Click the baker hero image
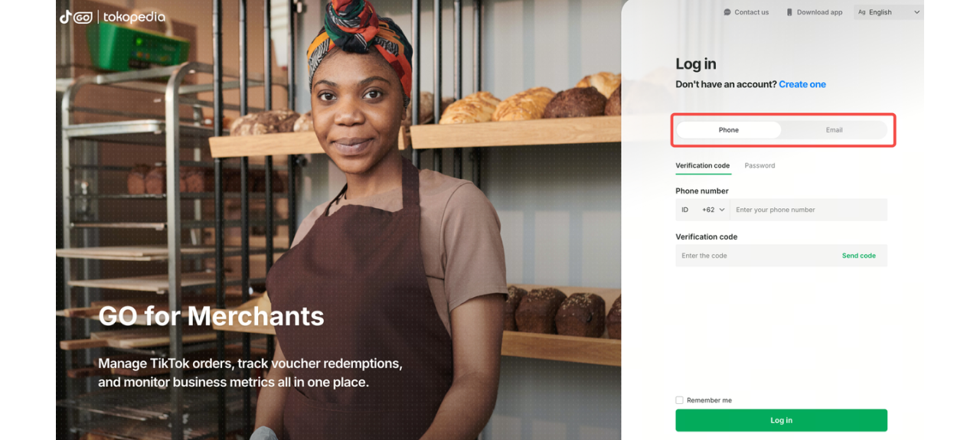Screen dimensions: 980x440 (338, 220)
